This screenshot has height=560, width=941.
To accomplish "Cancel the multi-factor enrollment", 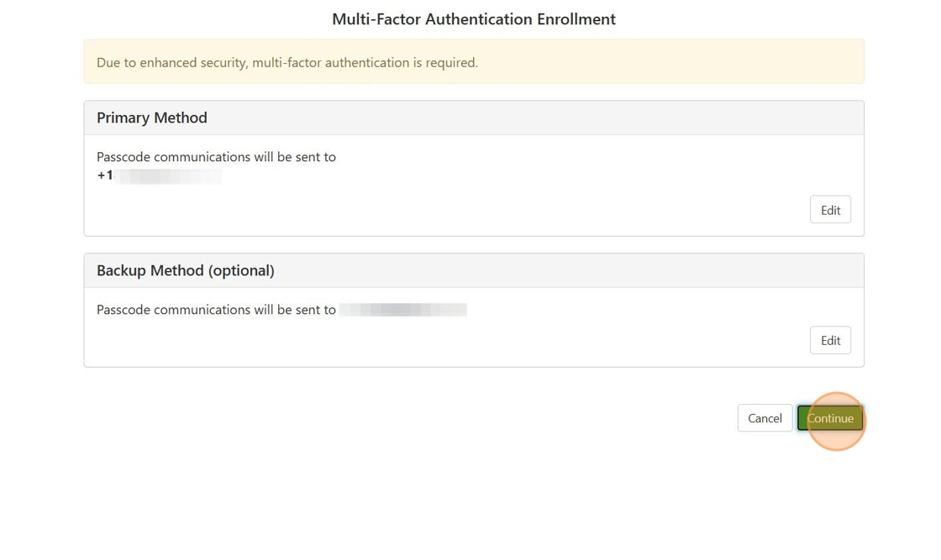I will (x=765, y=418).
